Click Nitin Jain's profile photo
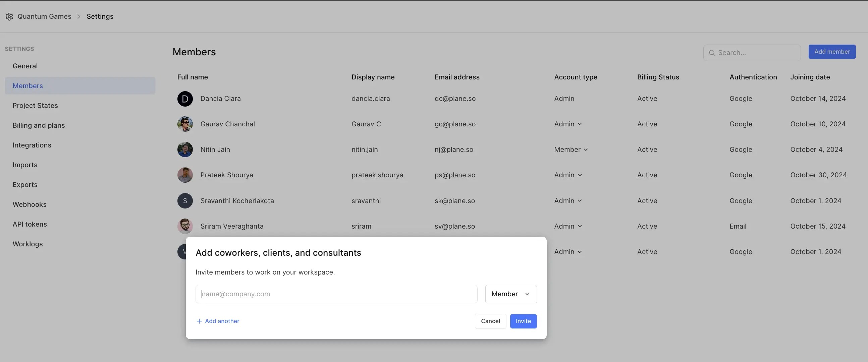 pos(185,149)
